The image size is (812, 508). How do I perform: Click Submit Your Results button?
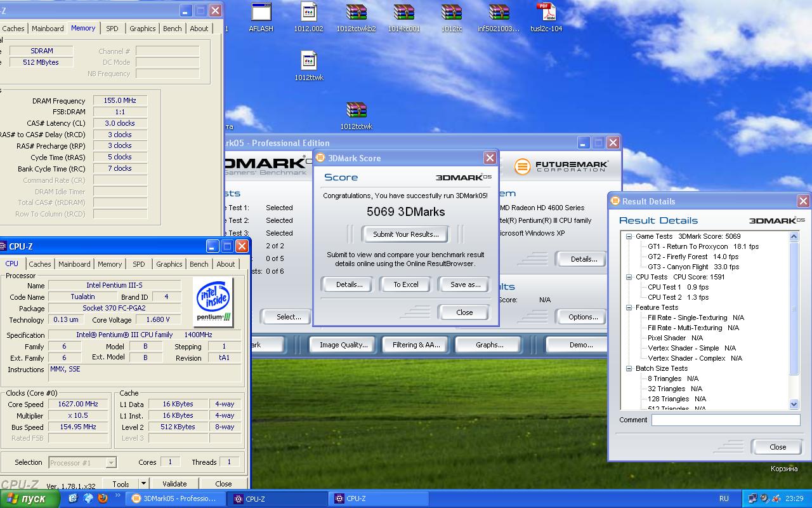click(x=406, y=234)
